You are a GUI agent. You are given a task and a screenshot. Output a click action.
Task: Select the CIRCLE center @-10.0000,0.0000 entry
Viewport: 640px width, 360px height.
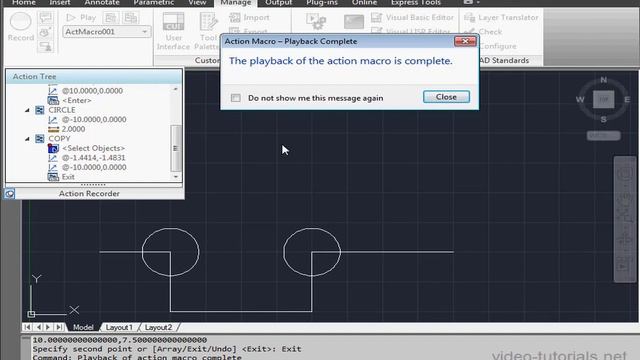pos(94,120)
